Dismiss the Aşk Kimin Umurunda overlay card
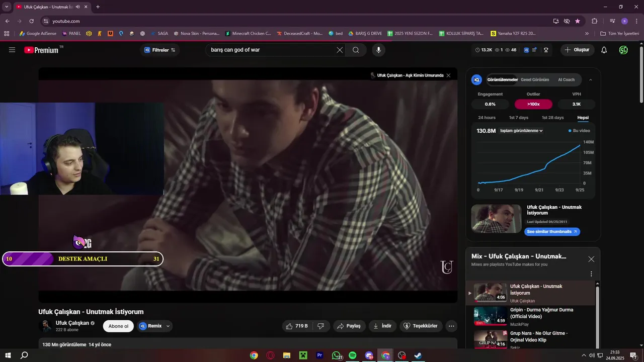This screenshot has height=362, width=644. (448, 75)
